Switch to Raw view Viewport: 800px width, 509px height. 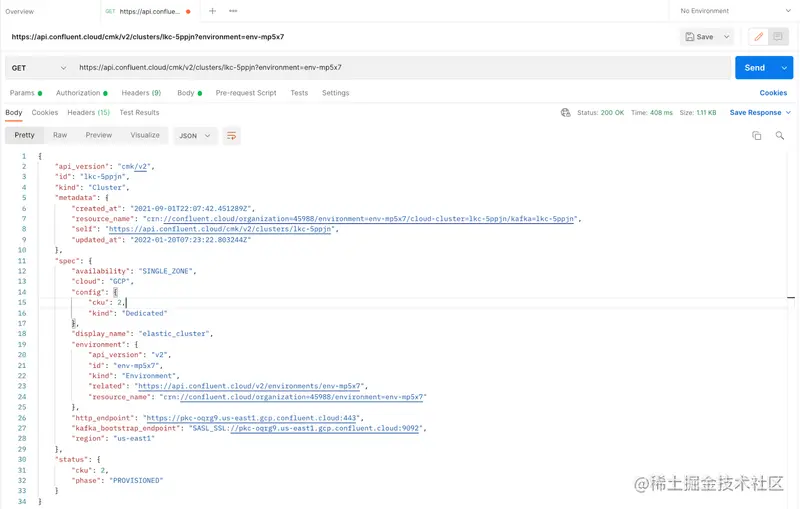tap(60, 135)
